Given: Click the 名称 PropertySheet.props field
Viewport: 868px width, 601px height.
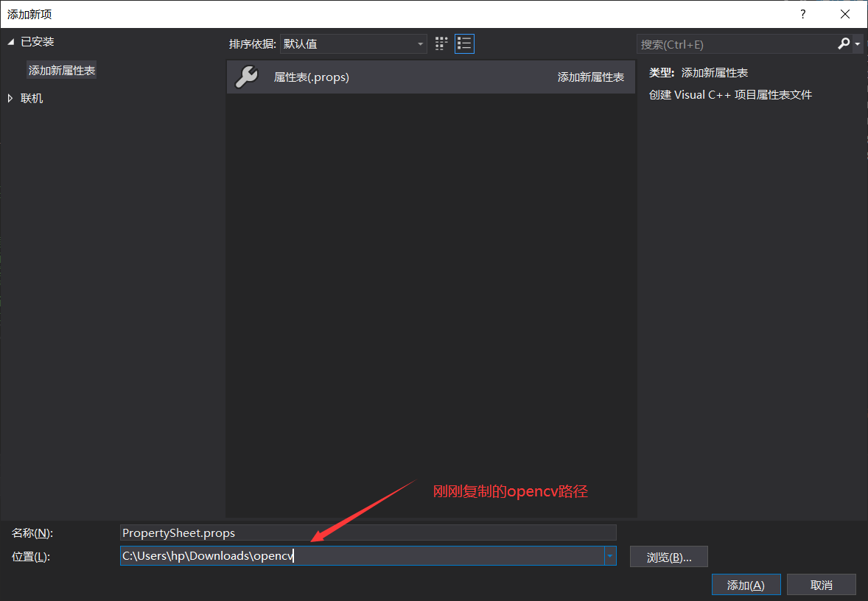Looking at the screenshot, I should point(368,533).
